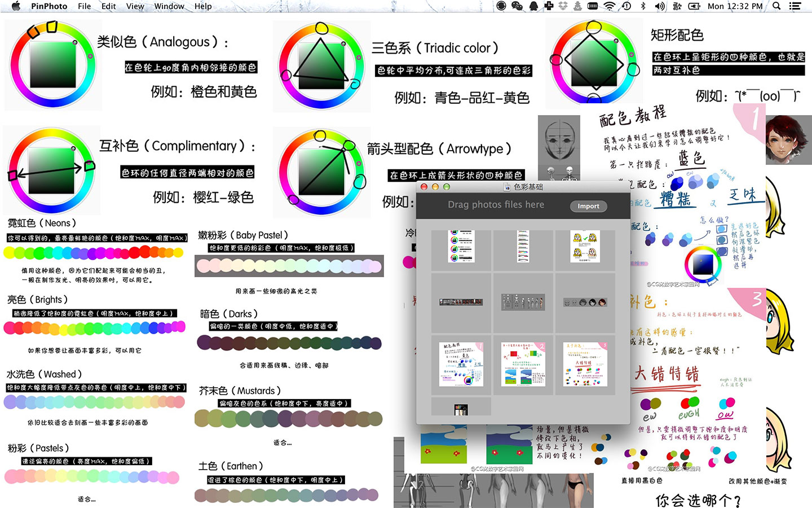
Task: Open the File menu
Action: (x=84, y=6)
